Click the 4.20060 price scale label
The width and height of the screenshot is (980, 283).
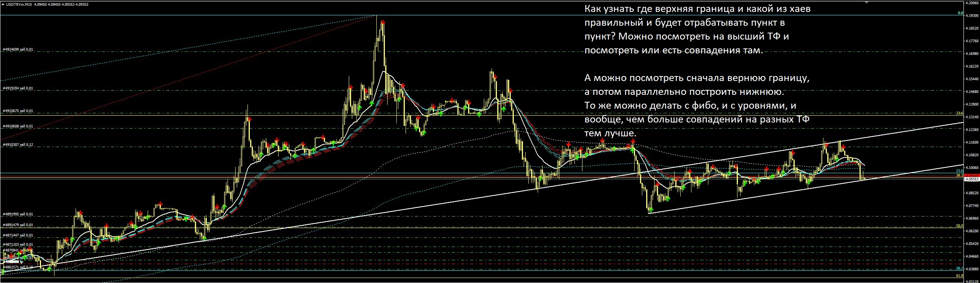pos(971,3)
